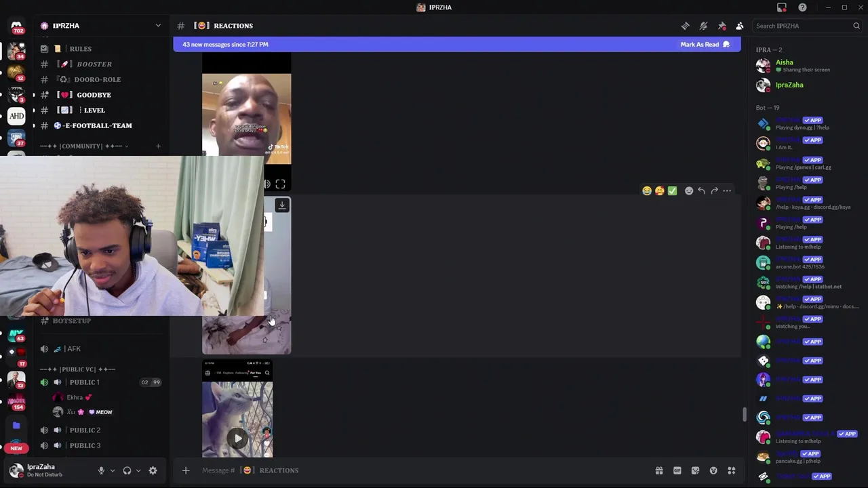Open AHD server in server list
Viewport: 868px width, 488px height.
coord(16,116)
